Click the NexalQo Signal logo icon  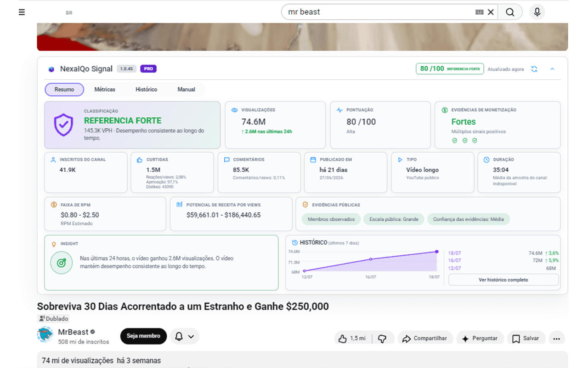click(x=51, y=69)
